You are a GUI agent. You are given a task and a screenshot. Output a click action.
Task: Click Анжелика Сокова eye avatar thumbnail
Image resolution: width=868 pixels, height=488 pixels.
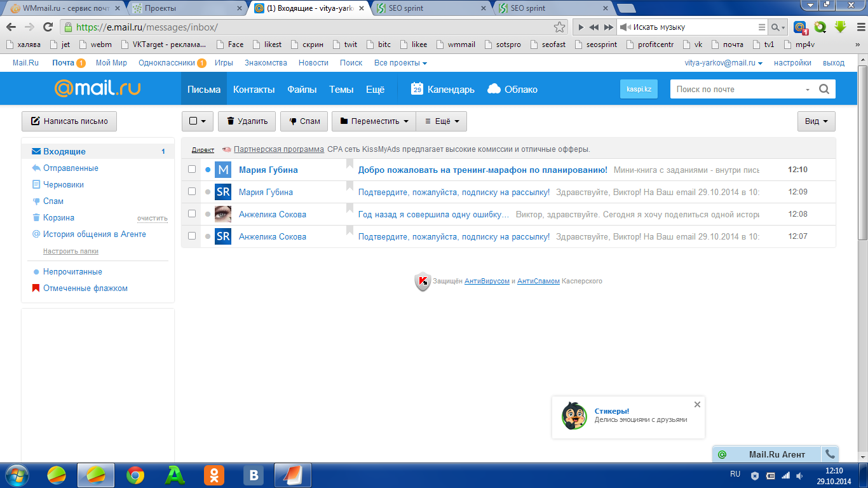pos(223,214)
